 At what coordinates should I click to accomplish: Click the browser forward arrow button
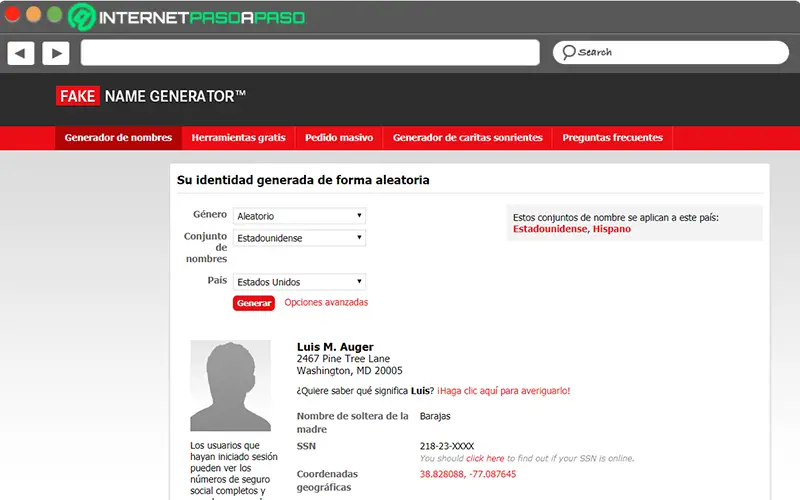pyautogui.click(x=56, y=53)
